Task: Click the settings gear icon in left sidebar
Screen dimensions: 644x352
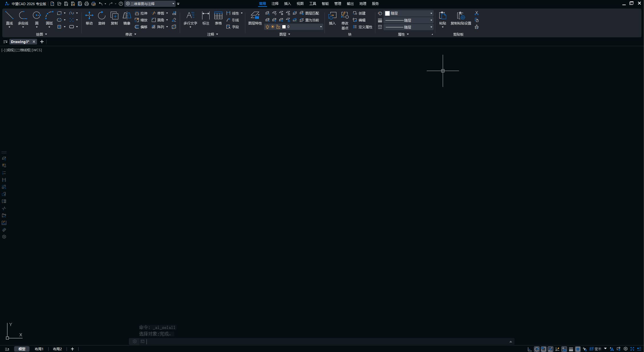Action: point(4,237)
